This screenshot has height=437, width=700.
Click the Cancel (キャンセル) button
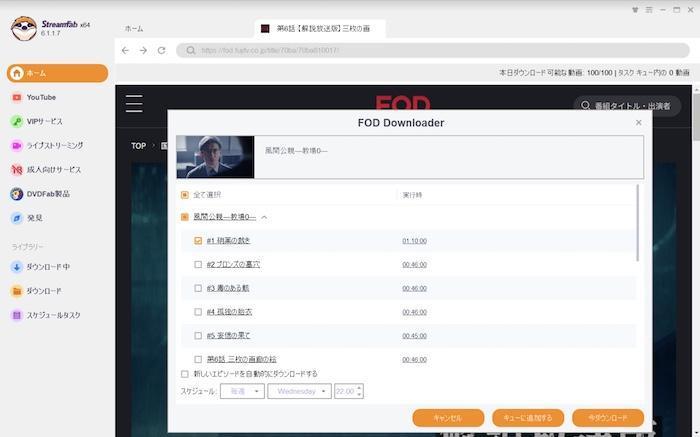coord(448,418)
